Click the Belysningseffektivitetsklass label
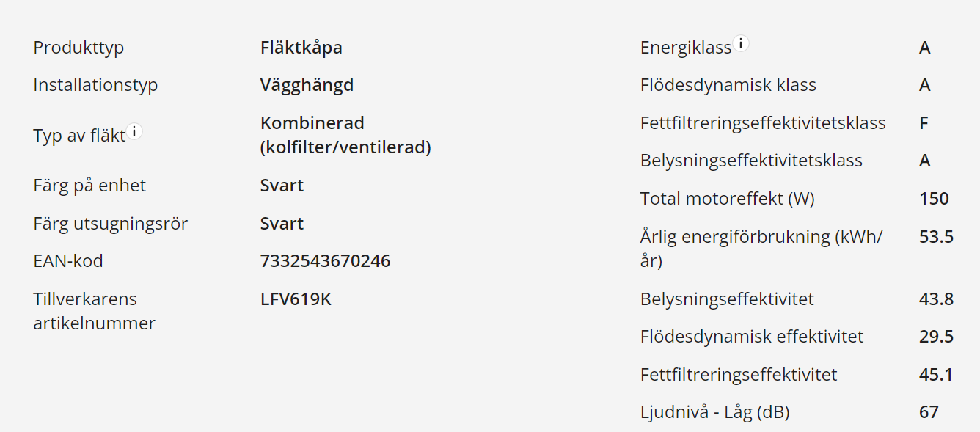Screen dimensions: 980x432 coord(751,161)
